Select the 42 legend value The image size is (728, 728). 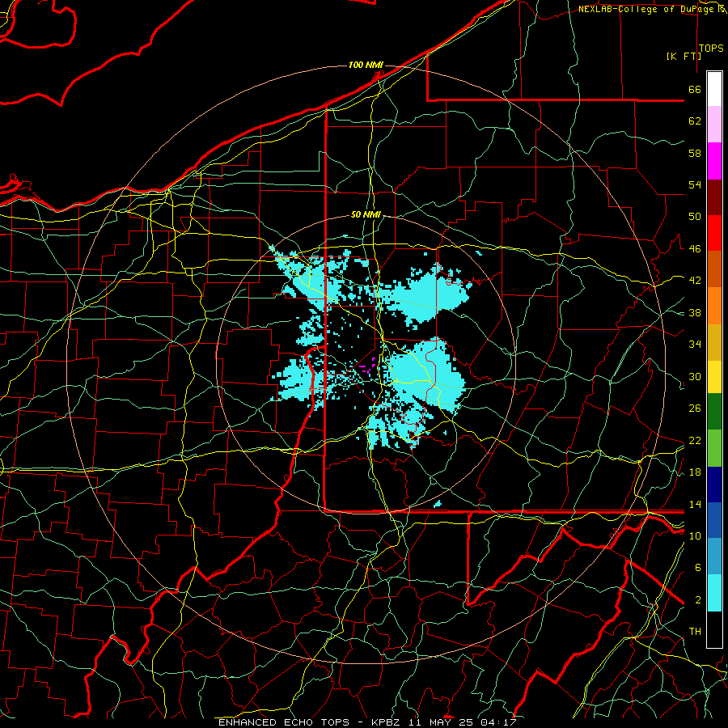695,281
